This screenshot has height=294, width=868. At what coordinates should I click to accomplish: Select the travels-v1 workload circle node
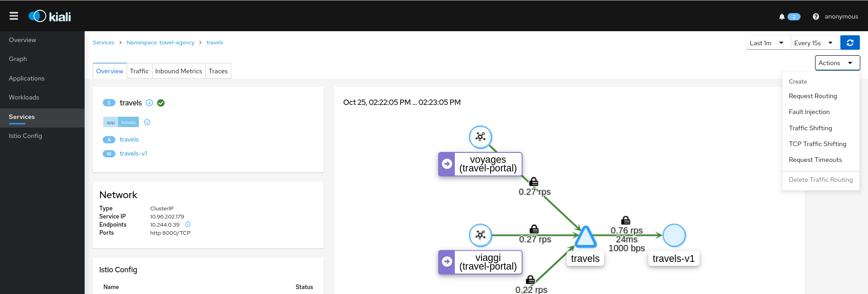[674, 236]
